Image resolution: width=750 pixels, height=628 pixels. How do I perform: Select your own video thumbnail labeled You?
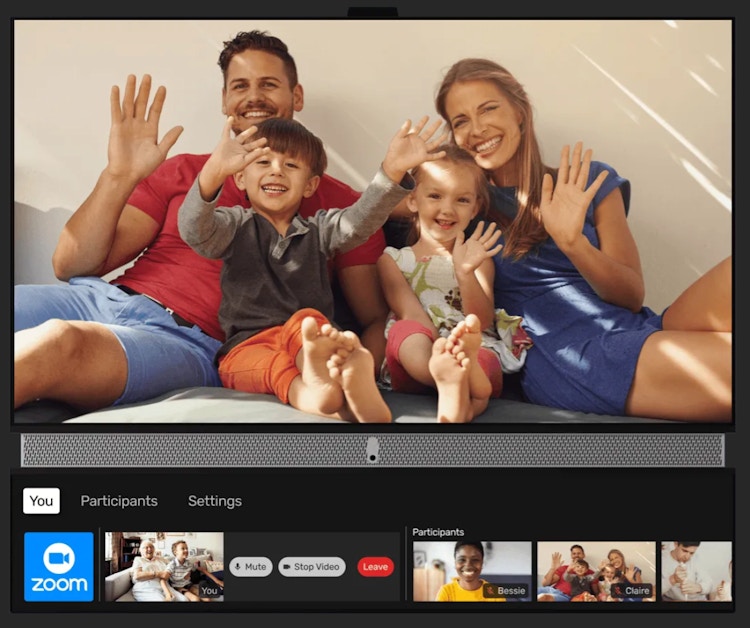[x=164, y=567]
